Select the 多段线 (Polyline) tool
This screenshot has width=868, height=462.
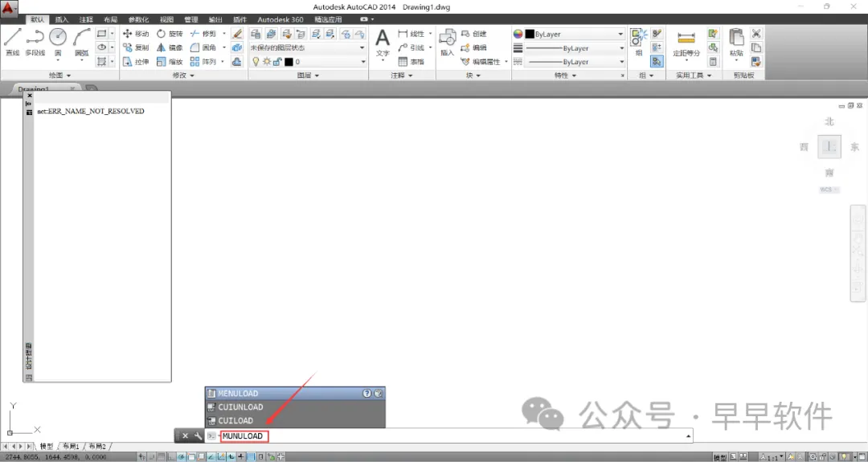click(x=35, y=42)
